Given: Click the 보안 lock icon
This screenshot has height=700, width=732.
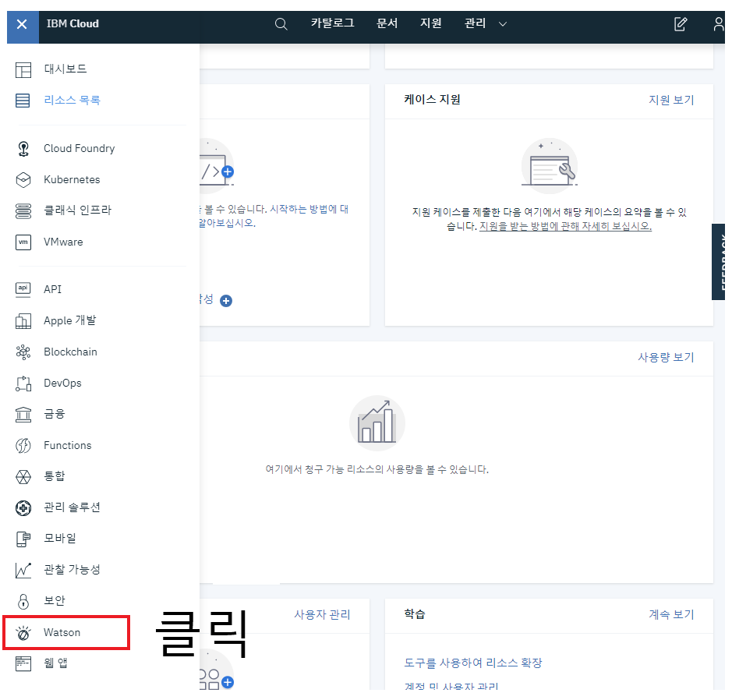Looking at the screenshot, I should click(23, 601).
